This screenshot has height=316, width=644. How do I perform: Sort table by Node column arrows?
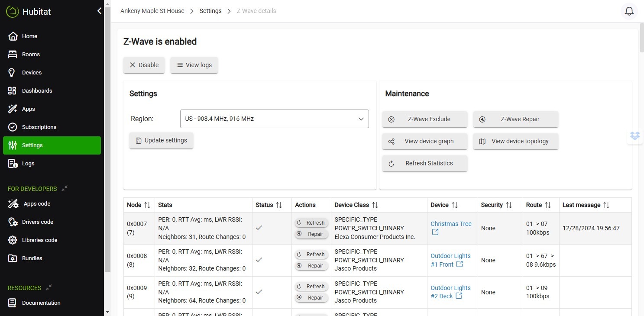[147, 205]
